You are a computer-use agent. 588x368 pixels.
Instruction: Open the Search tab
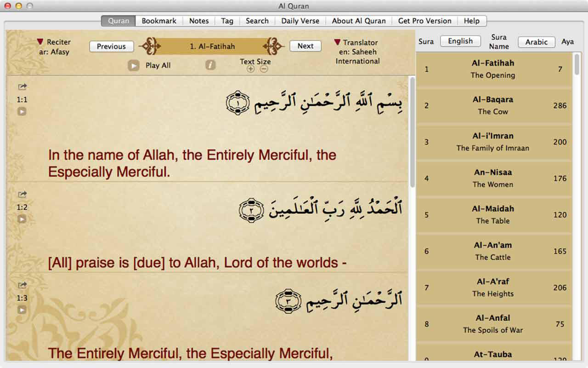(257, 21)
